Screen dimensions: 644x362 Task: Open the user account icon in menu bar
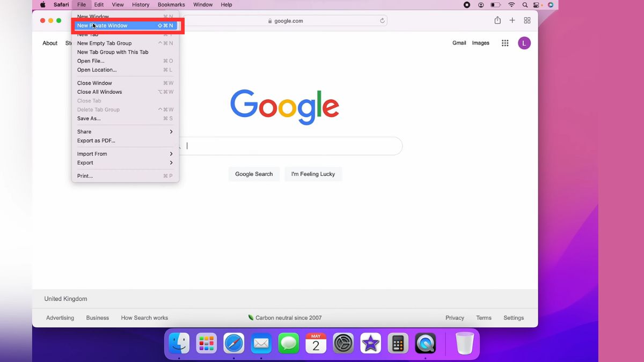(x=481, y=5)
